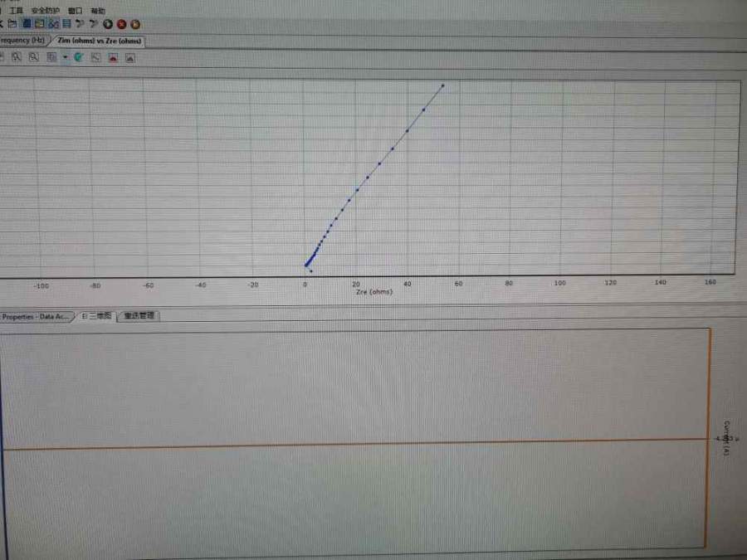Click the dark blue document icon in the main toolbar
Viewport: 747px width, 560px height.
click(x=27, y=23)
